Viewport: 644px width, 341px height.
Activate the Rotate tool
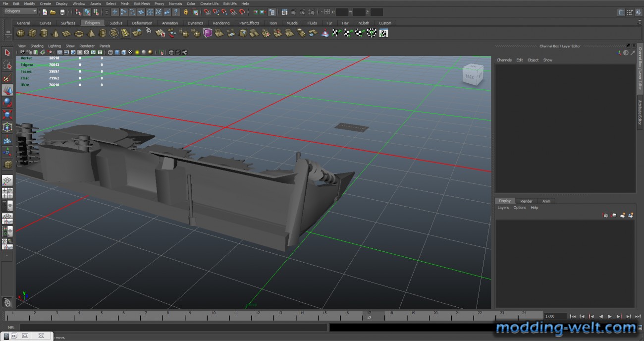coord(7,102)
